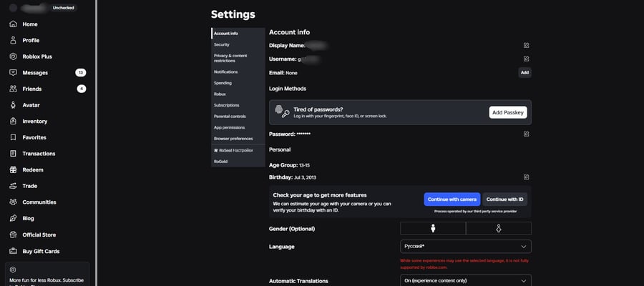
Task: Click the Add Passkey button
Action: coord(508,112)
